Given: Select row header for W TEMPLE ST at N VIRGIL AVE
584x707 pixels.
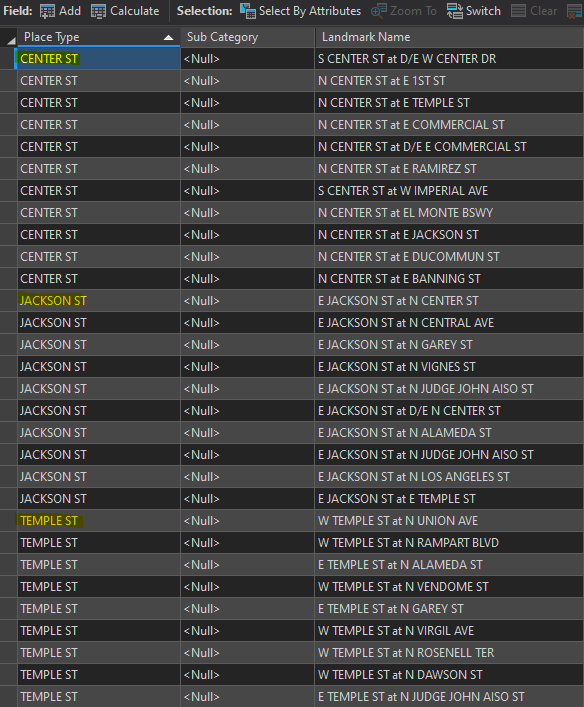Looking at the screenshot, I should point(9,631).
